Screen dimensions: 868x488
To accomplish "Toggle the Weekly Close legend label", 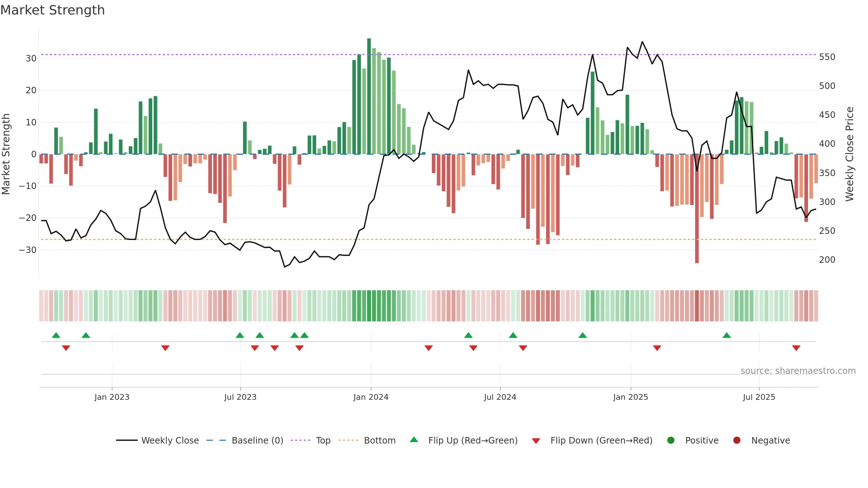I will [x=170, y=440].
